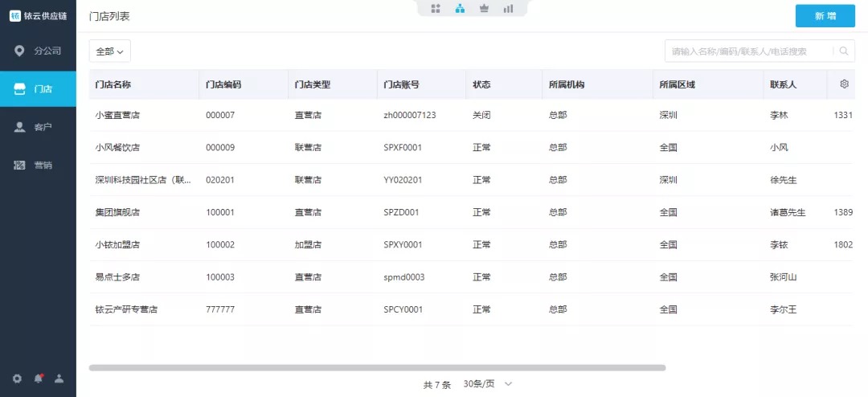Click the 新增 button

coord(825,16)
